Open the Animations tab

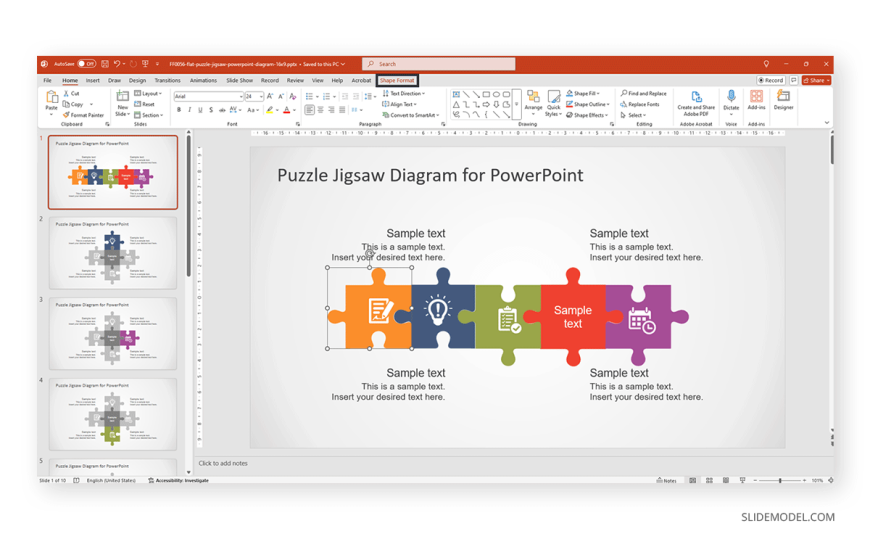click(203, 80)
